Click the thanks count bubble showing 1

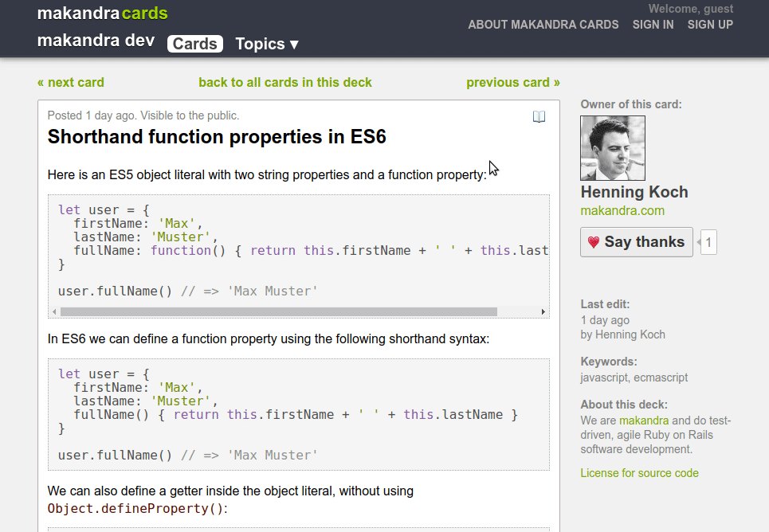[x=708, y=242]
